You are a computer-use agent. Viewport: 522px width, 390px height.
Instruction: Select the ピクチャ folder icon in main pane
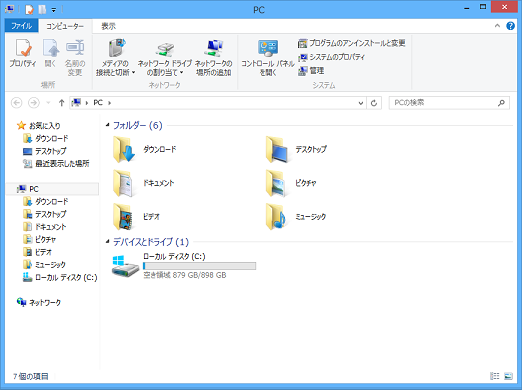pyautogui.click(x=276, y=183)
